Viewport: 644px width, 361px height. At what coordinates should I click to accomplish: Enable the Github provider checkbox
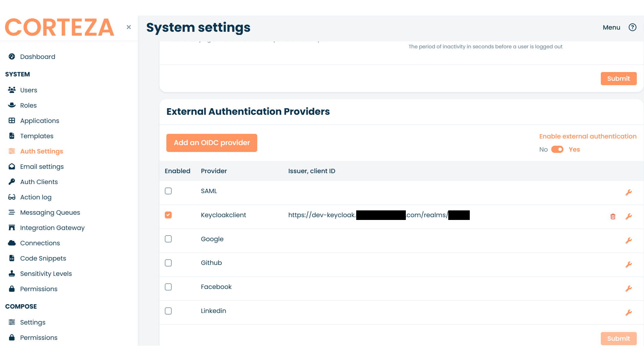[x=168, y=263]
